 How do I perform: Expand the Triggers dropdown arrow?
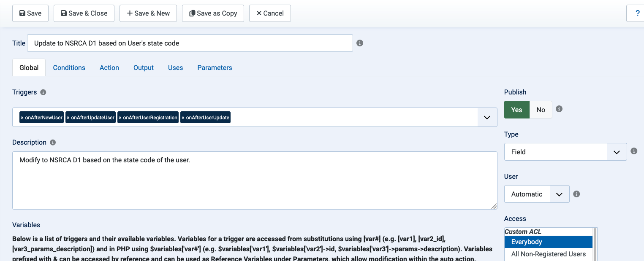coord(487,117)
